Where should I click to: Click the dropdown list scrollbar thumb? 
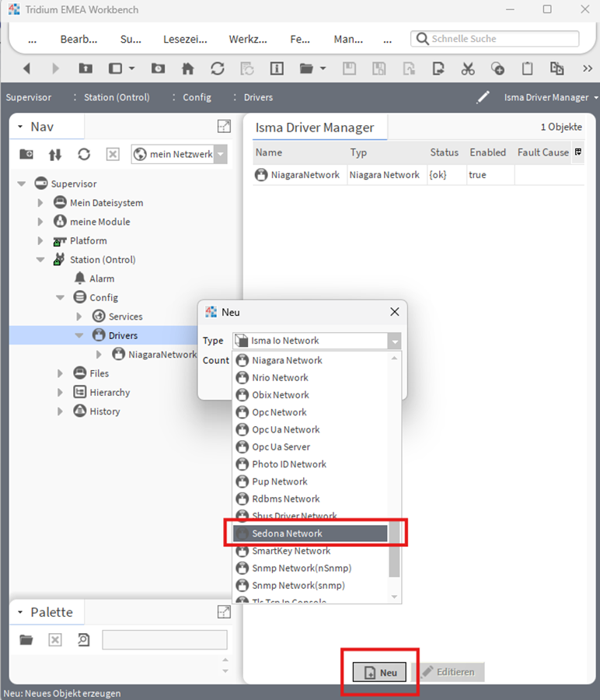[394, 549]
